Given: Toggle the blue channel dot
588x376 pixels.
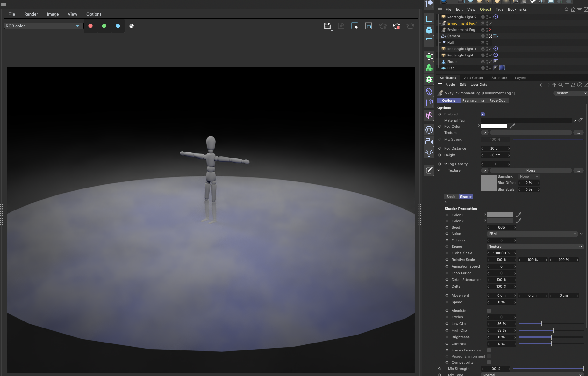Looking at the screenshot, I should tap(118, 26).
